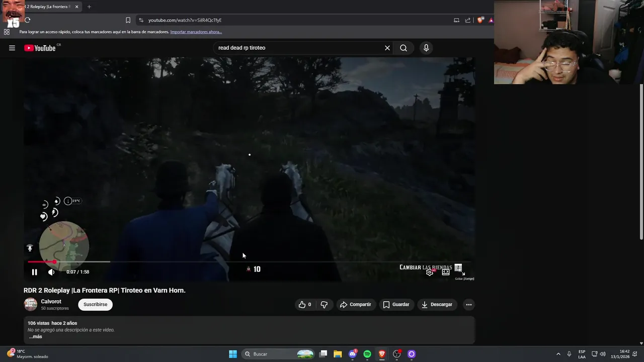Viewport: 644px width, 362px height.
Task: Open the YouTube hamburger guide menu
Action: [12, 48]
